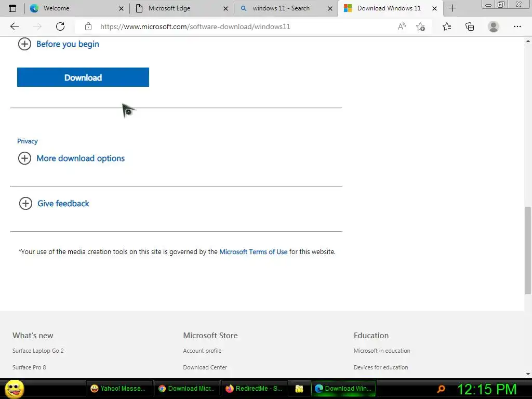Click the 12:15 PM clock
Image resolution: width=532 pixels, height=399 pixels.
coord(487,390)
